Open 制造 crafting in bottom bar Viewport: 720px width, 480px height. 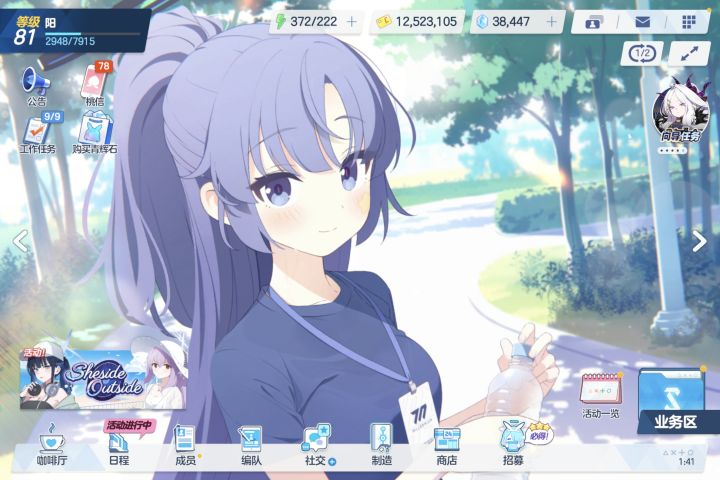382,446
